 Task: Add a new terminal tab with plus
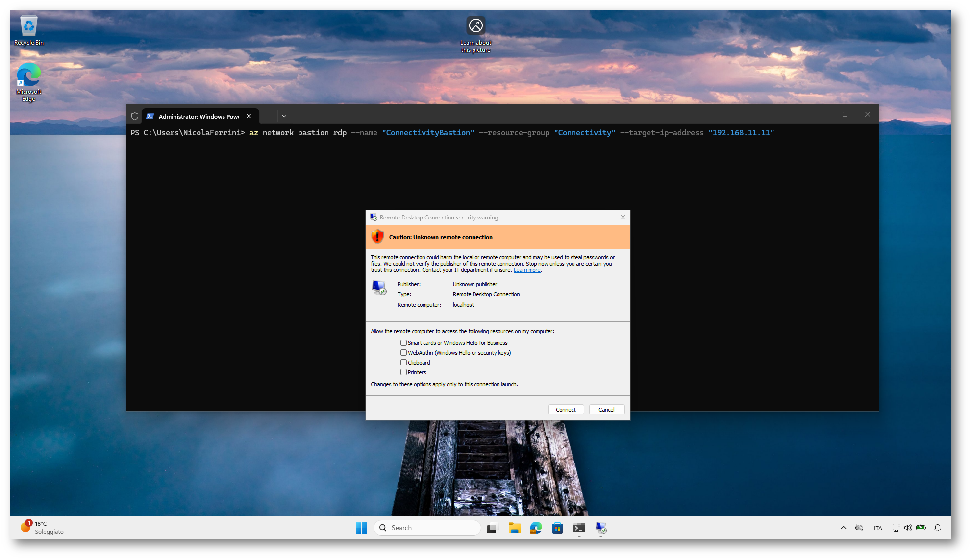(x=270, y=116)
